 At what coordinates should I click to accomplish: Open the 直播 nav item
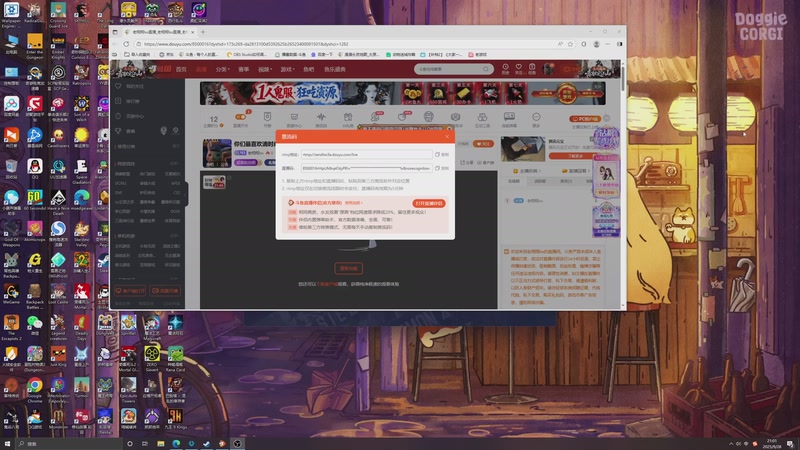click(202, 69)
